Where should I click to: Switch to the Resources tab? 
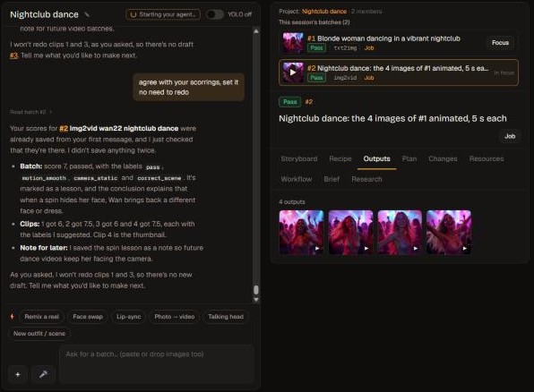[487, 159]
